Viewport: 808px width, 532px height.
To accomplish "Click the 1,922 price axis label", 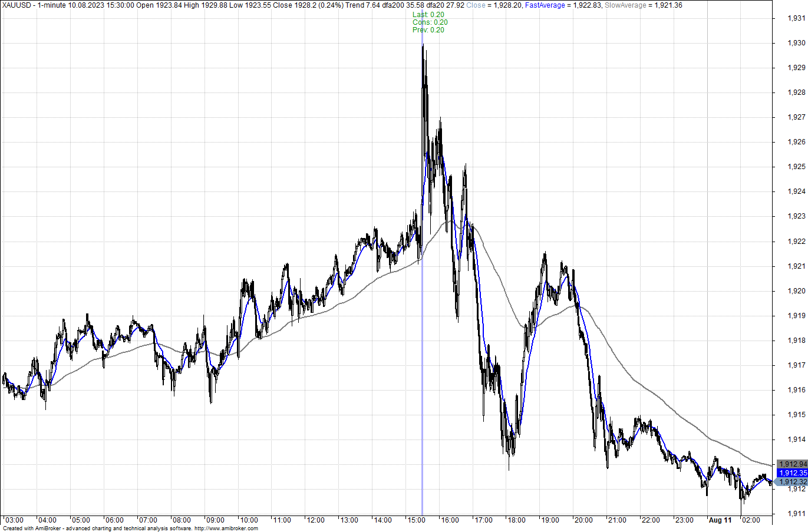I will click(796, 242).
